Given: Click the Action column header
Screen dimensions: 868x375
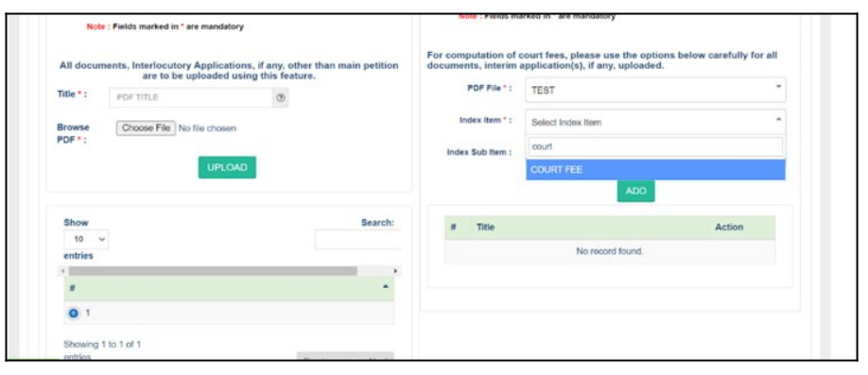Looking at the screenshot, I should tap(729, 228).
